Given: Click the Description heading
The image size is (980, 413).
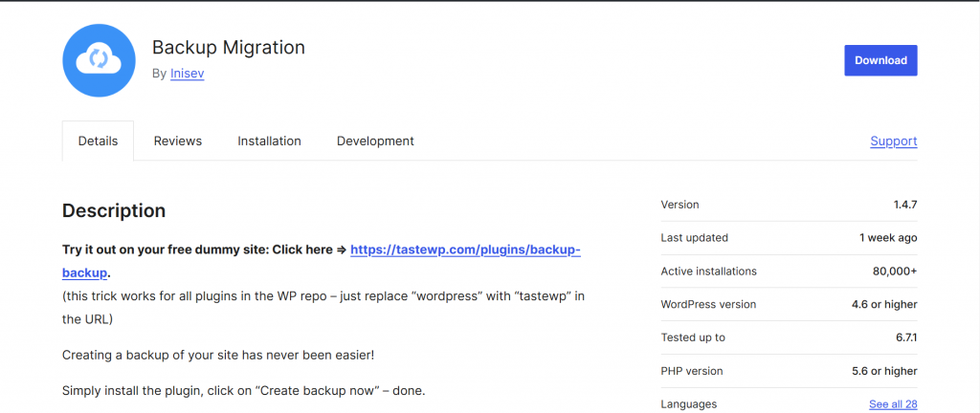Looking at the screenshot, I should [x=114, y=211].
